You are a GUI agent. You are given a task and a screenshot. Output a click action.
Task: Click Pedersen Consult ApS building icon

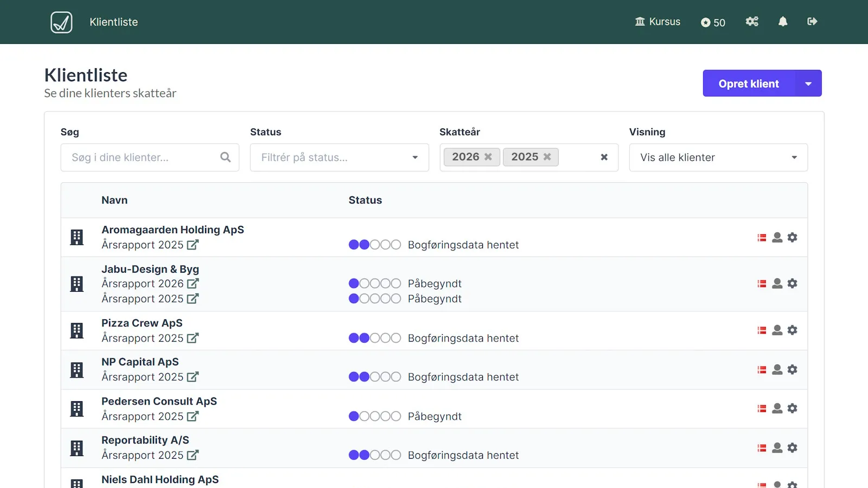click(77, 409)
